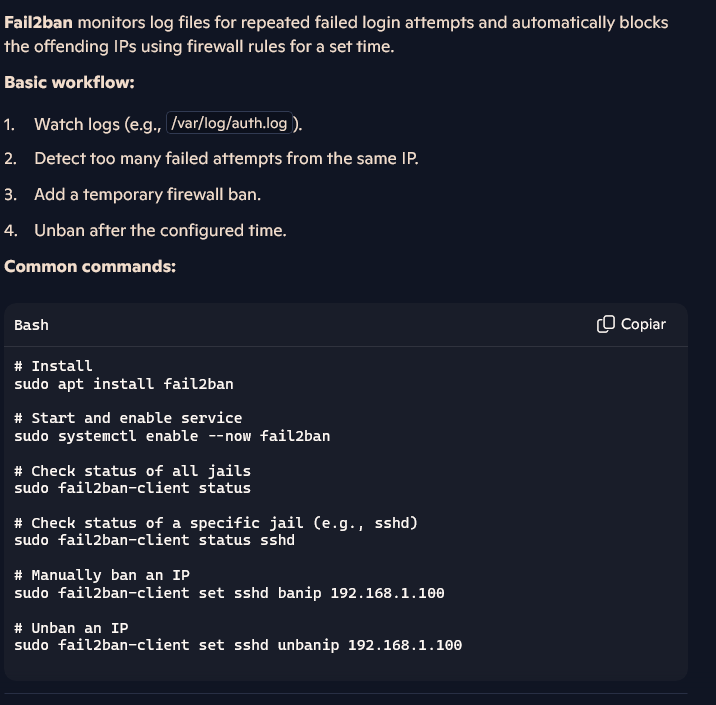Click the '# Start and enable service' comment
The height and width of the screenshot is (705, 716).
(x=128, y=418)
